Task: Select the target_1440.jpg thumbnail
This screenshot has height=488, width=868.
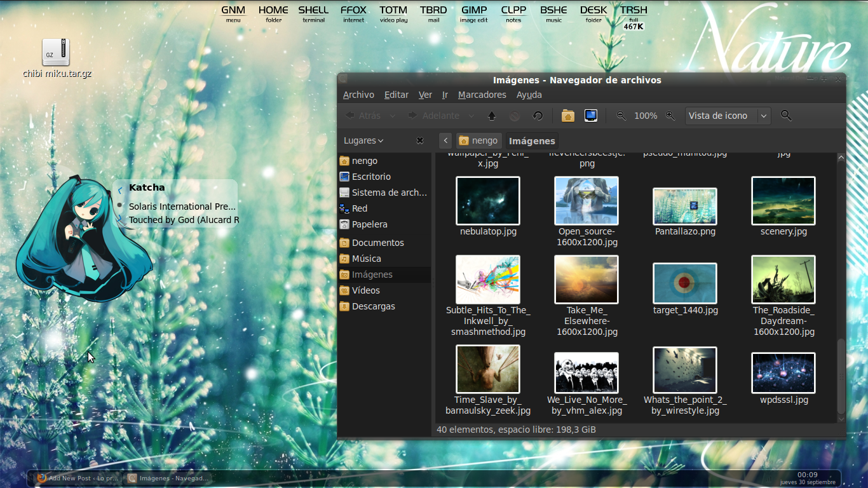Action: click(685, 283)
